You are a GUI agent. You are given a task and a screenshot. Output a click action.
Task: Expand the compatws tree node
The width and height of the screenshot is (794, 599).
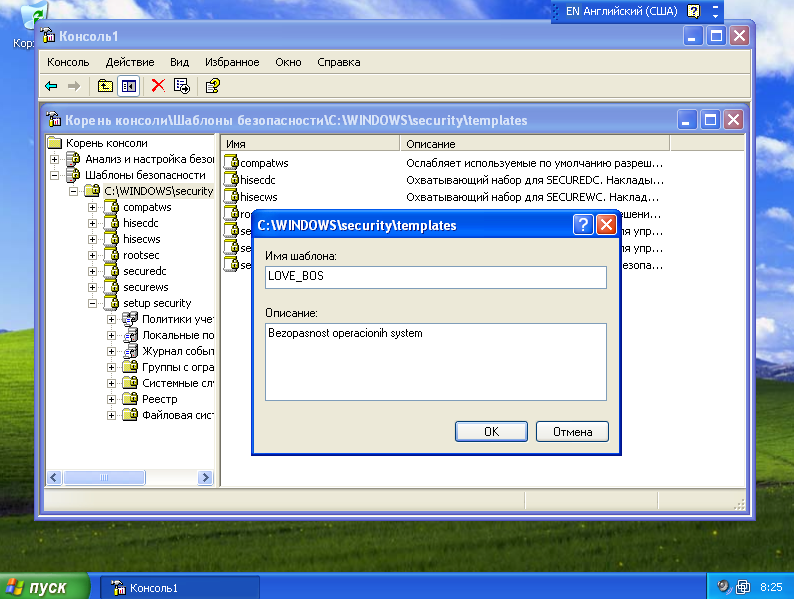click(92, 208)
